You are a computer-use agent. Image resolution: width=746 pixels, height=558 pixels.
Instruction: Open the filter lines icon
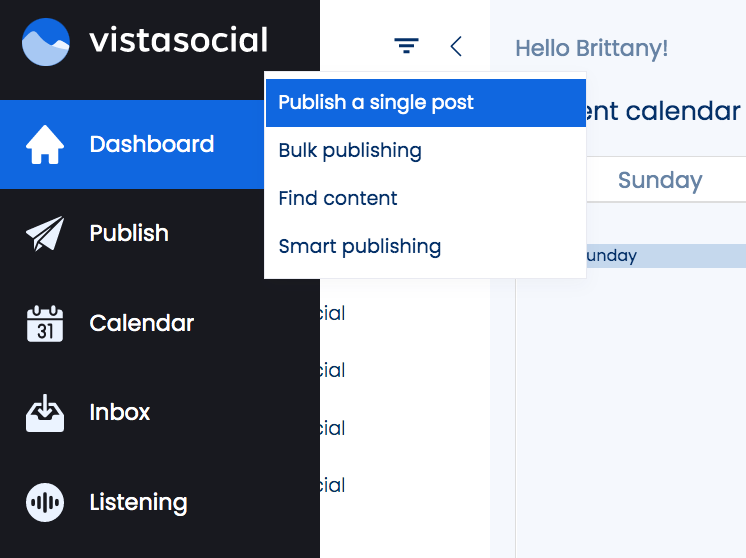(406, 46)
